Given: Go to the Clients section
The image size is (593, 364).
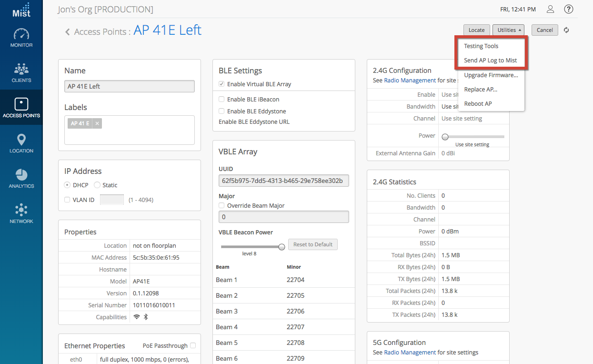Looking at the screenshot, I should tap(21, 73).
